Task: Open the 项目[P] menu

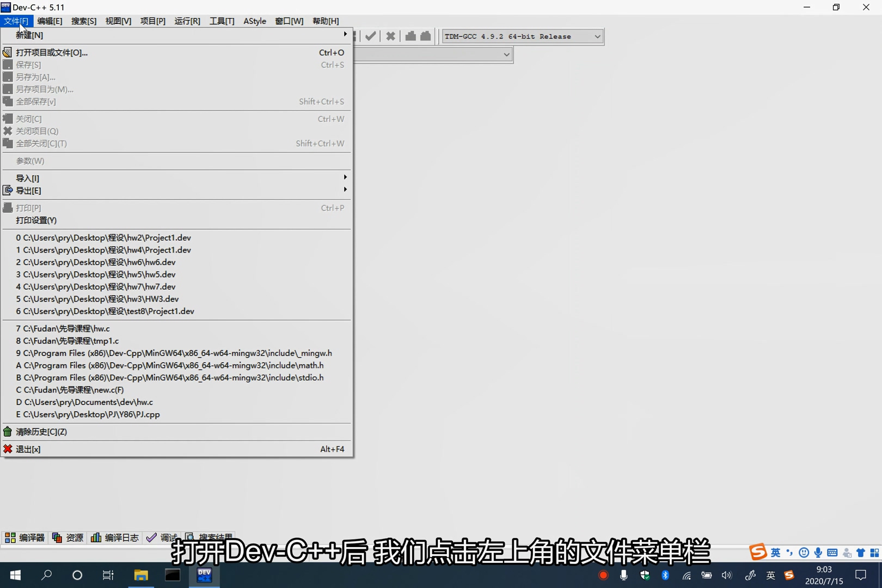Action: tap(153, 21)
